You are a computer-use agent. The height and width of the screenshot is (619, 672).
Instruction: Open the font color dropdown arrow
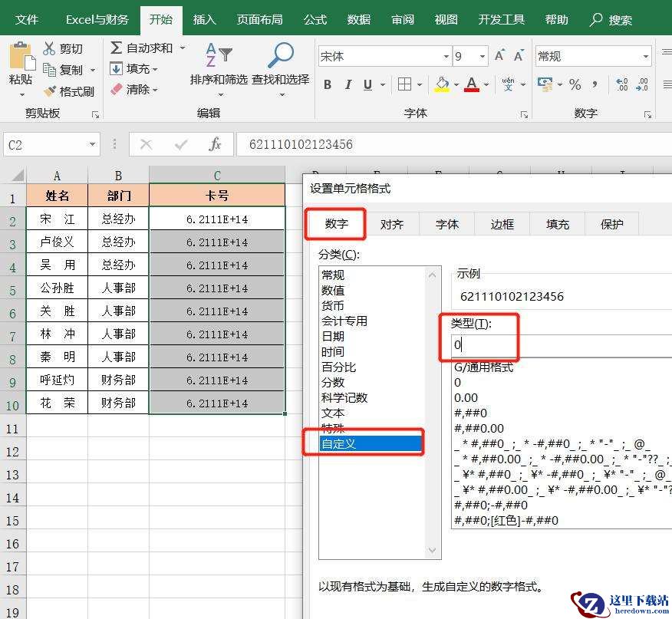(x=486, y=85)
